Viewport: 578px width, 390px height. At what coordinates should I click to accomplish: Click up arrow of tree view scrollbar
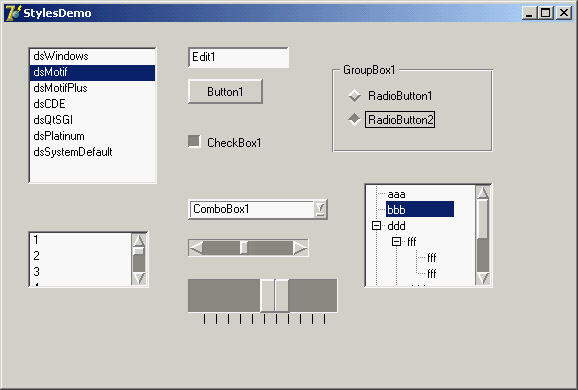(483, 193)
